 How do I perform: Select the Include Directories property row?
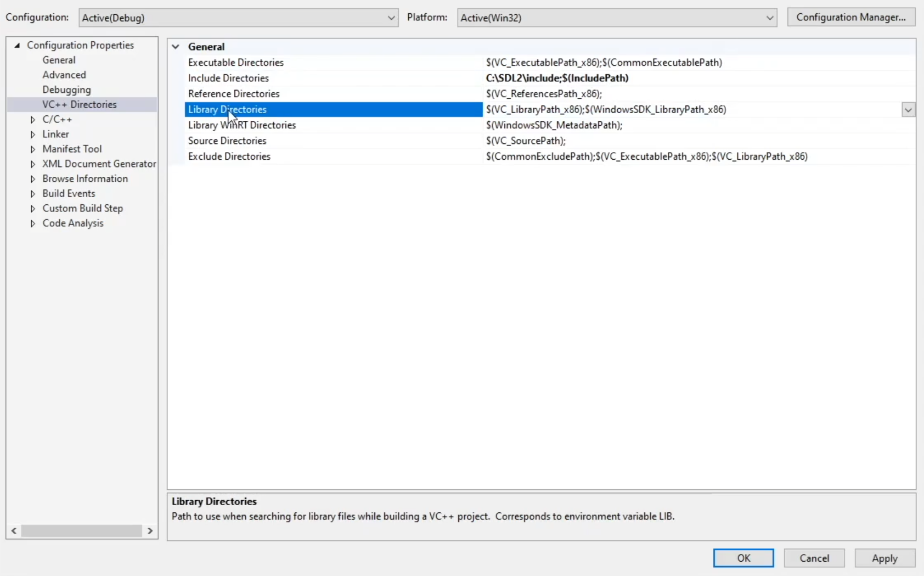550,78
